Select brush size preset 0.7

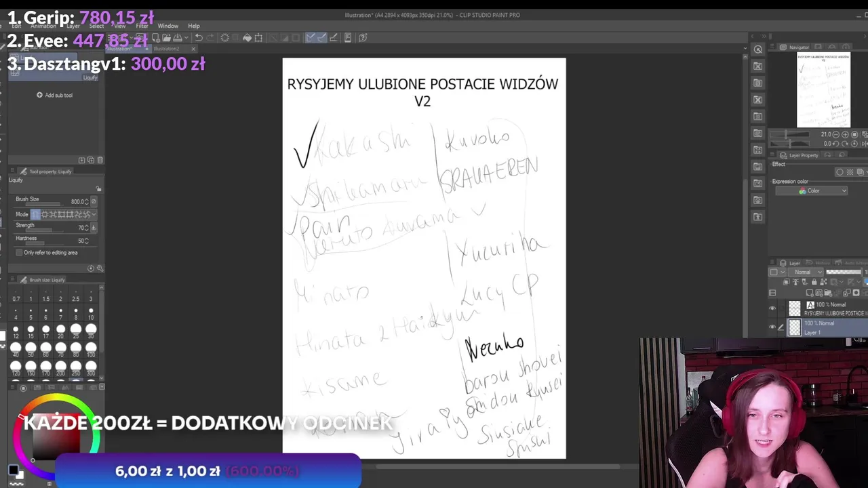coord(16,295)
